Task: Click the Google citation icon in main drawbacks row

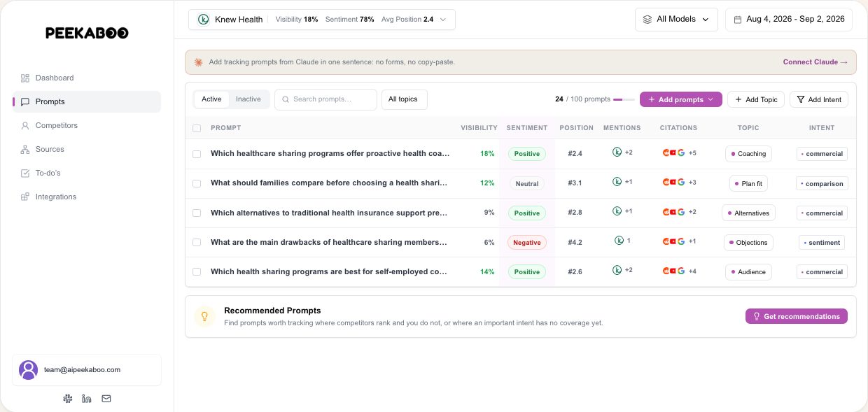Action: point(681,241)
